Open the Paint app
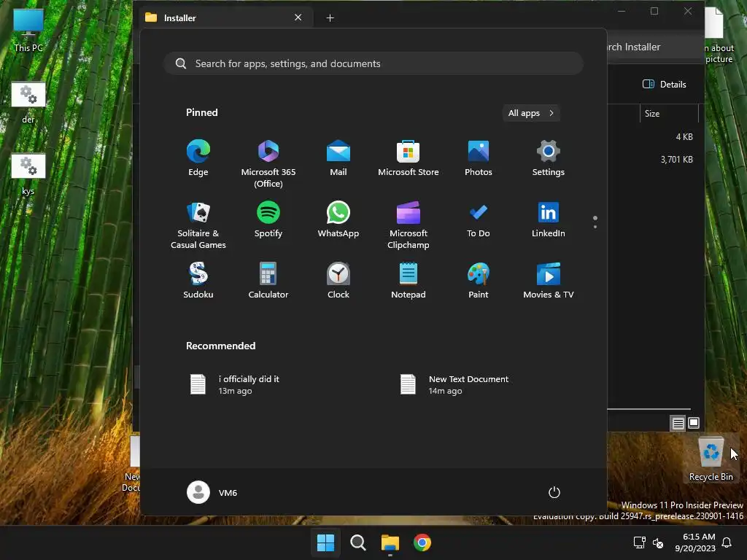The height and width of the screenshot is (560, 747). (479, 281)
